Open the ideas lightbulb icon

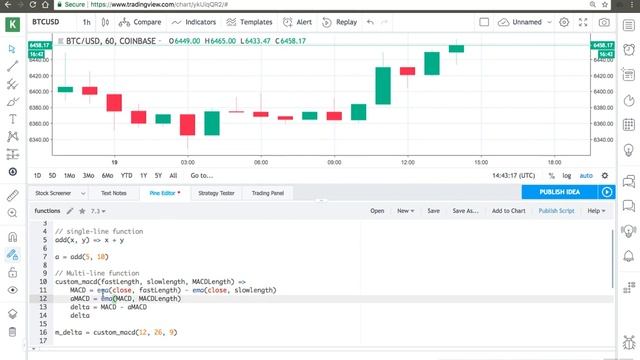pyautogui.click(x=629, y=150)
